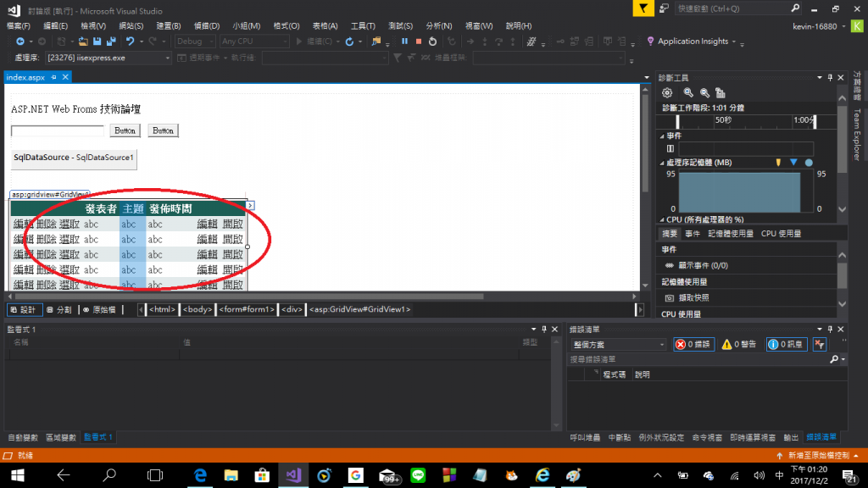Take a memory snapshot via camera icon
The width and height of the screenshot is (868, 488).
pyautogui.click(x=670, y=297)
